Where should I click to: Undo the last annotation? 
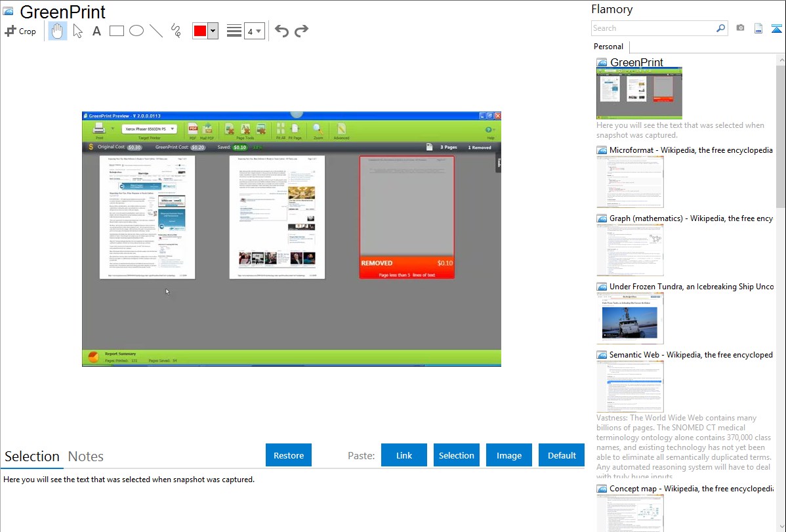coord(281,31)
